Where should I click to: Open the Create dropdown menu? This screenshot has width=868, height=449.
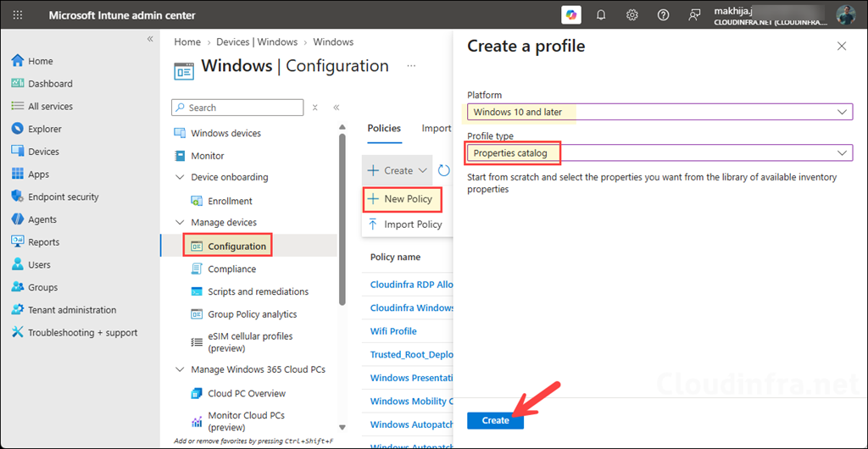[x=398, y=170]
